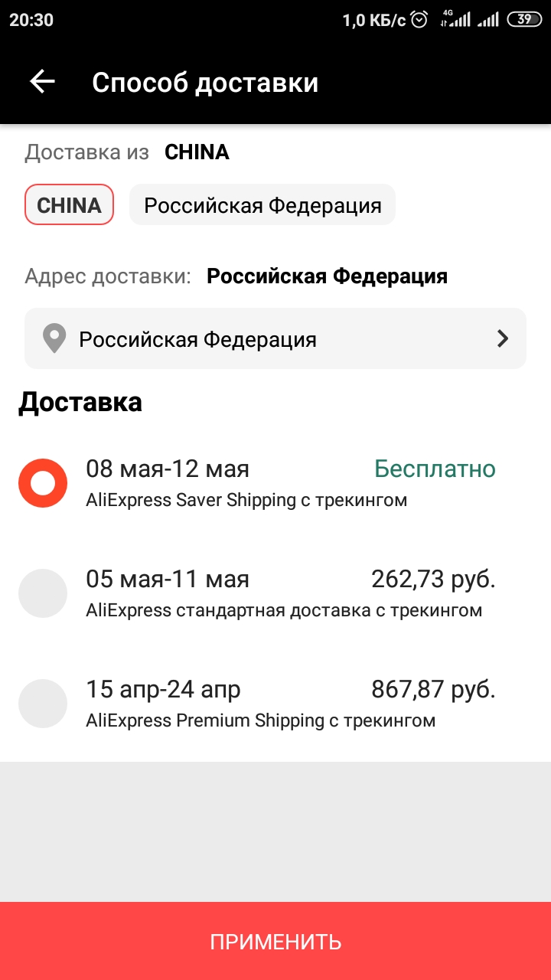Tap the location pin icon

(54, 338)
